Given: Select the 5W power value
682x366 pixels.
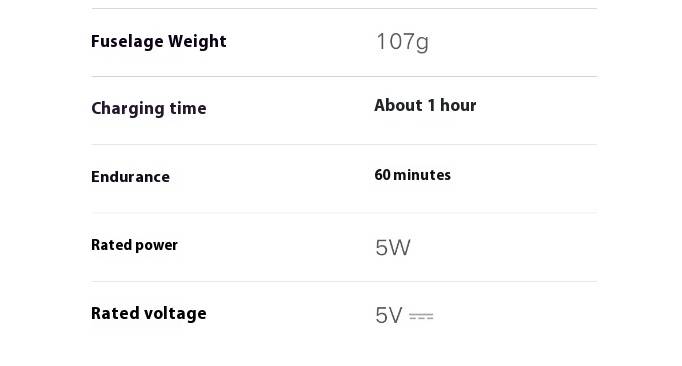Looking at the screenshot, I should pos(393,248).
